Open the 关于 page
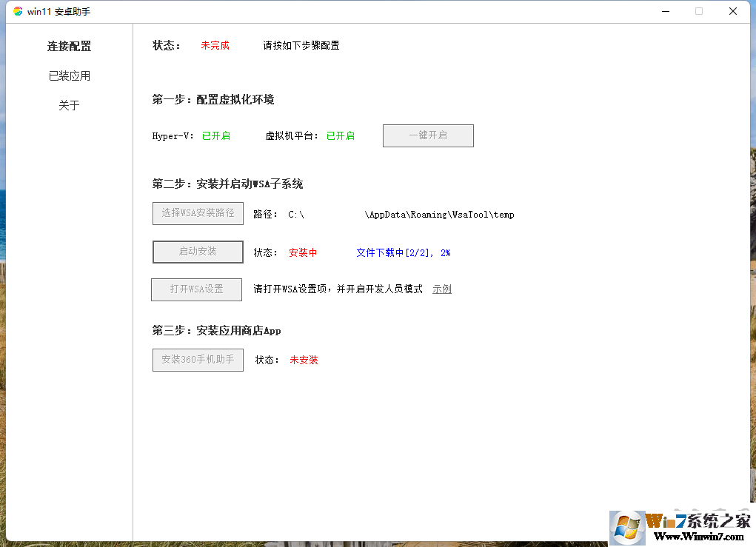 (69, 105)
